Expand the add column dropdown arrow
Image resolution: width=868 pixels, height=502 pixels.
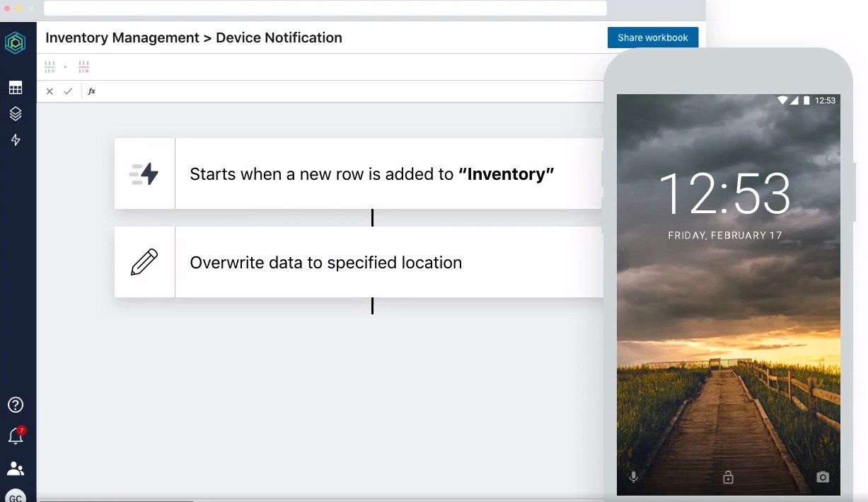coord(65,67)
